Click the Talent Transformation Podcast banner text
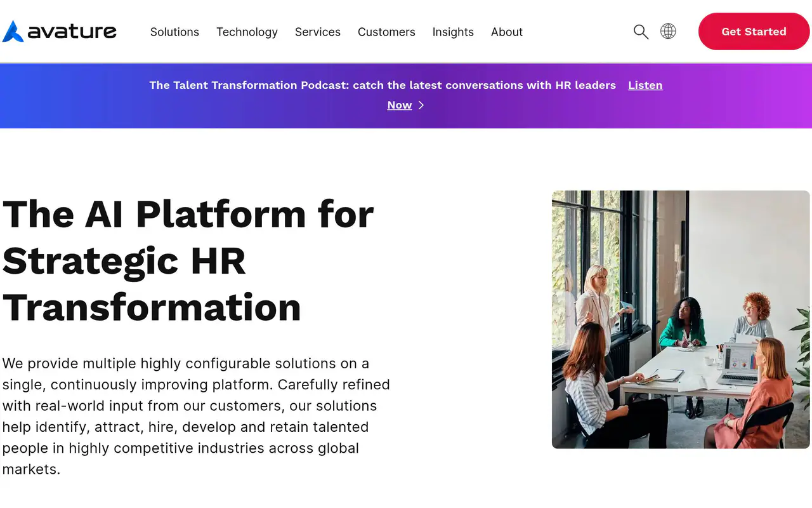812x508 pixels. coord(383,85)
